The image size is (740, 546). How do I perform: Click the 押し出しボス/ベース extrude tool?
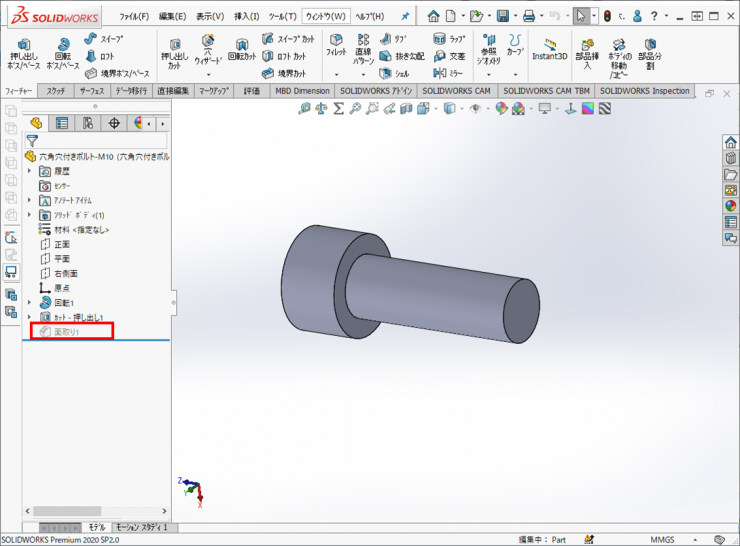(24, 55)
